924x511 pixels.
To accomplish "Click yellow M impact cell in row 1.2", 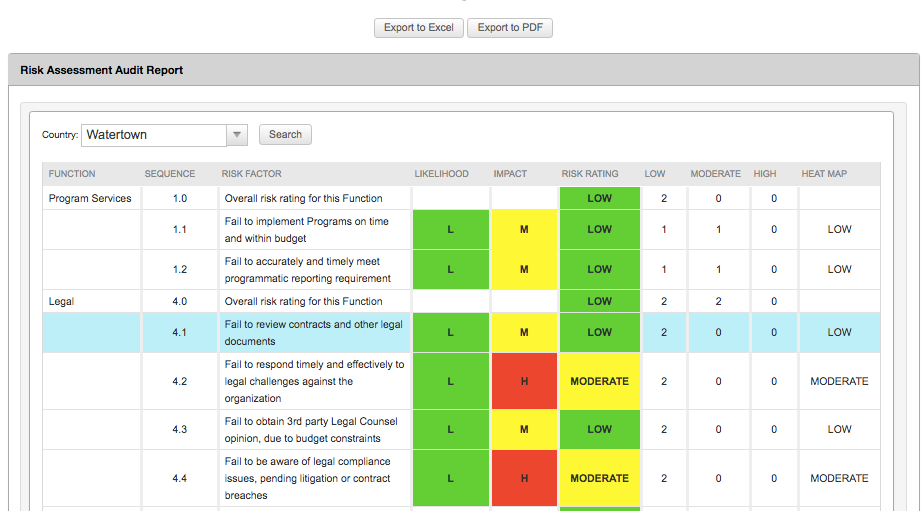I will tap(524, 269).
